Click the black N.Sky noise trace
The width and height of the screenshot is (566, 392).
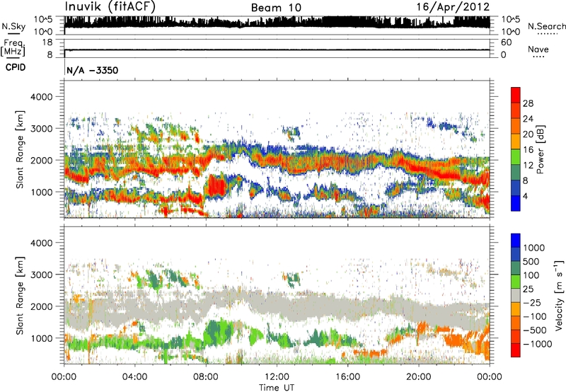[x=277, y=23]
